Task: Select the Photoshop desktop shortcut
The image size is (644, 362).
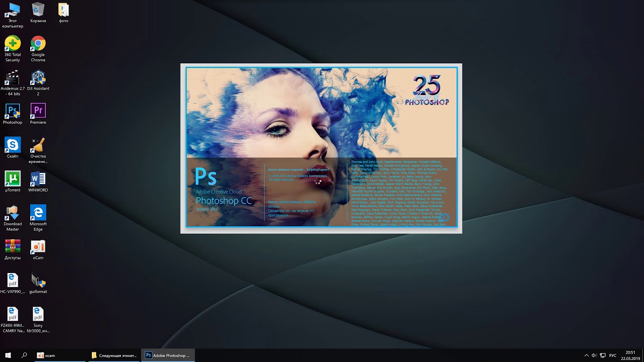Action: [x=13, y=114]
